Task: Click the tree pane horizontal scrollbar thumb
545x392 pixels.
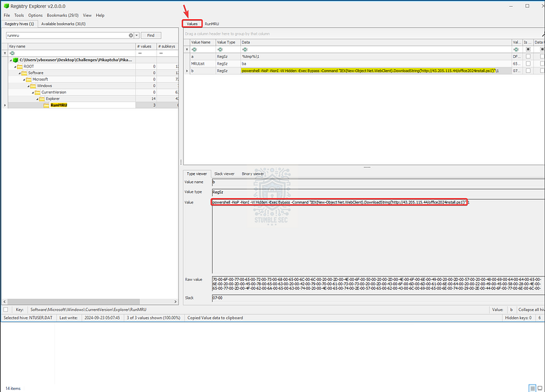Action: coord(74,301)
